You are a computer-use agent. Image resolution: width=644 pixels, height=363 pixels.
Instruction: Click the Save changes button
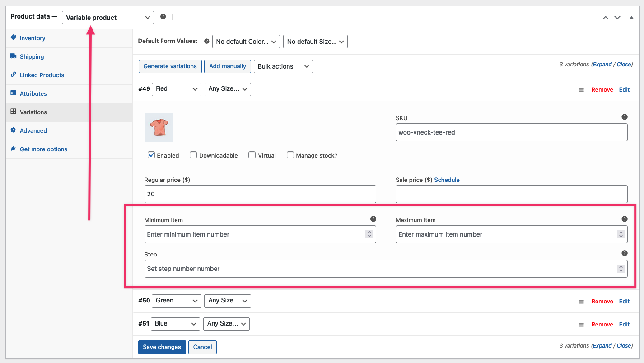click(162, 347)
